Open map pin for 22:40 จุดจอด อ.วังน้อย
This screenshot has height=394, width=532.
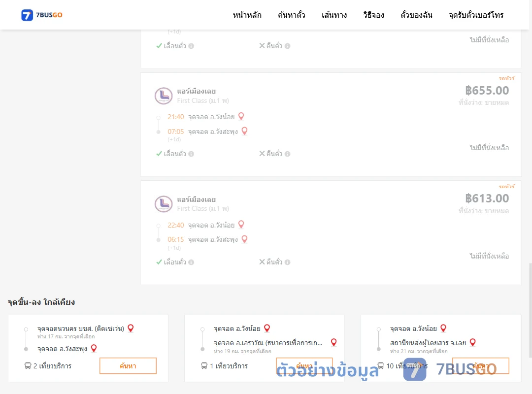[x=241, y=225]
